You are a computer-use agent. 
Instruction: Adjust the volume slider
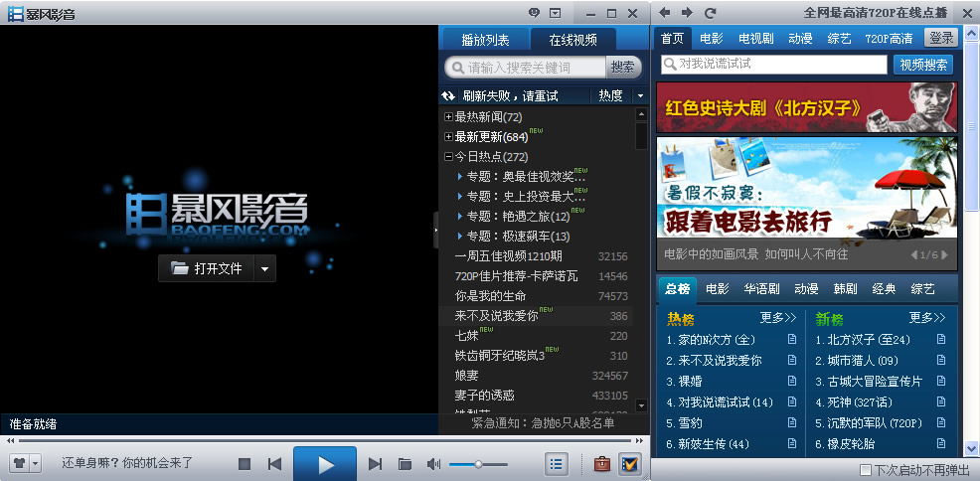(478, 464)
